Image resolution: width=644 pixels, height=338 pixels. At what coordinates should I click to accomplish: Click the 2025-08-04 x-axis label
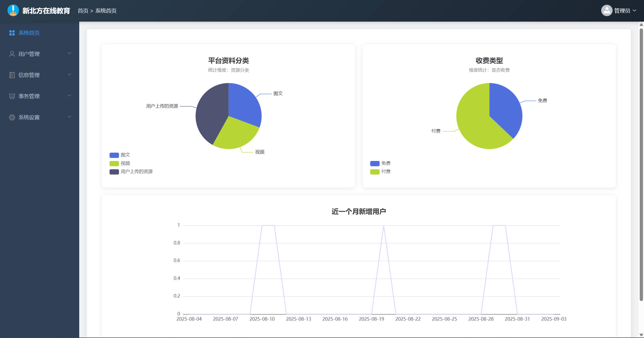(x=189, y=319)
